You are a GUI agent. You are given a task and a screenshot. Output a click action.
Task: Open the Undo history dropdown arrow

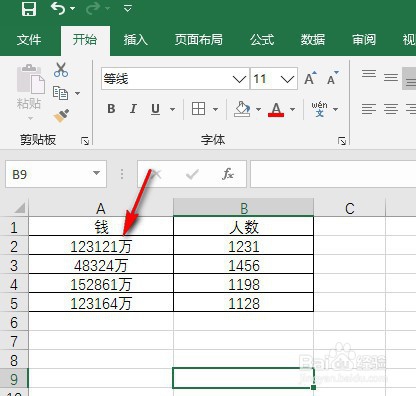coord(73,8)
